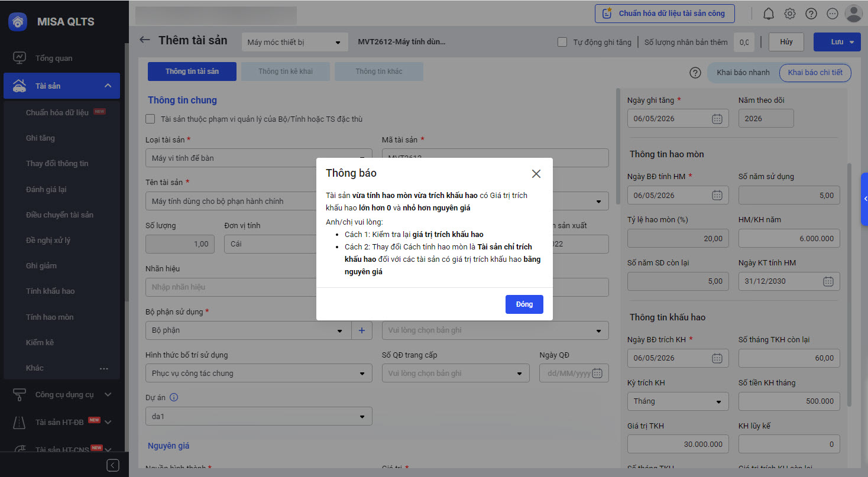Enable Tự động ghi tăng checkbox

(x=563, y=42)
